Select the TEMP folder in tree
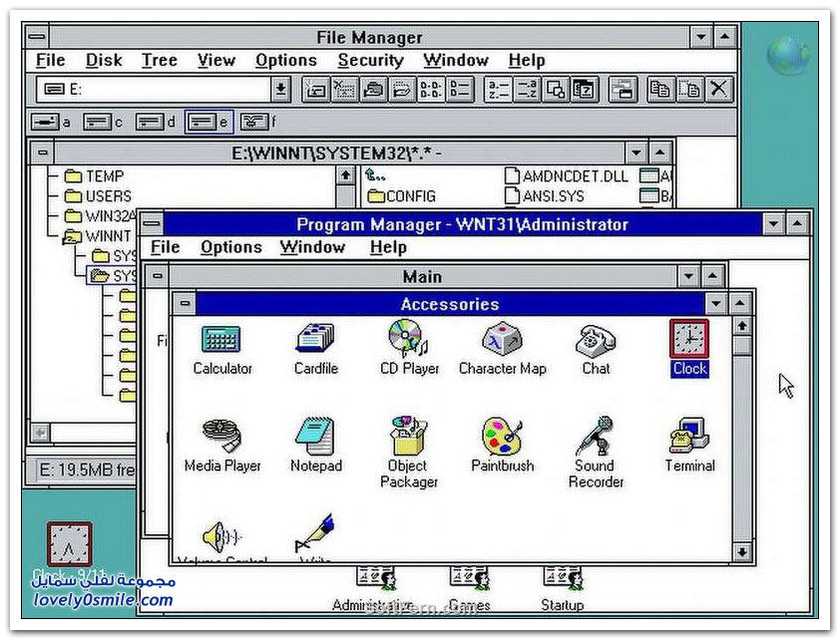The width and height of the screenshot is (840, 640). coord(95,176)
